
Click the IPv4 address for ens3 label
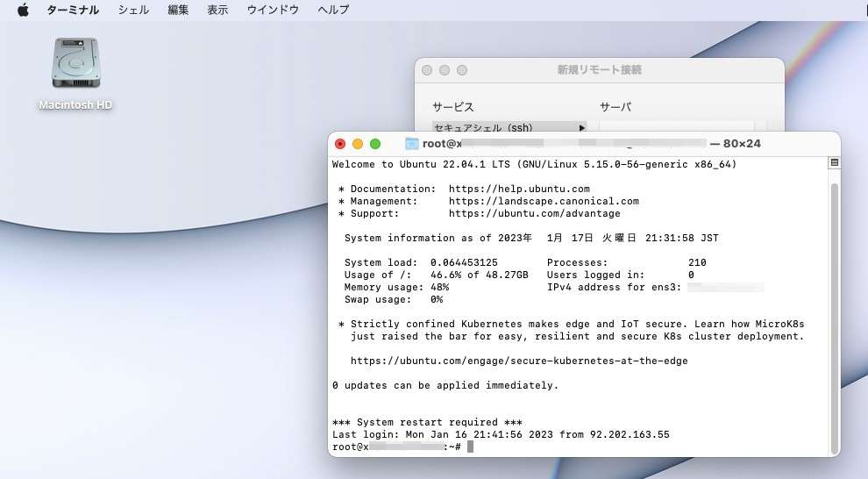pos(614,287)
